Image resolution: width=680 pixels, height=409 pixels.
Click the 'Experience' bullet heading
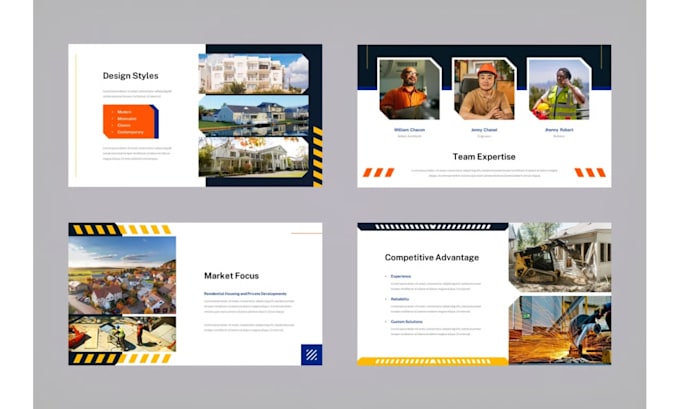(401, 276)
